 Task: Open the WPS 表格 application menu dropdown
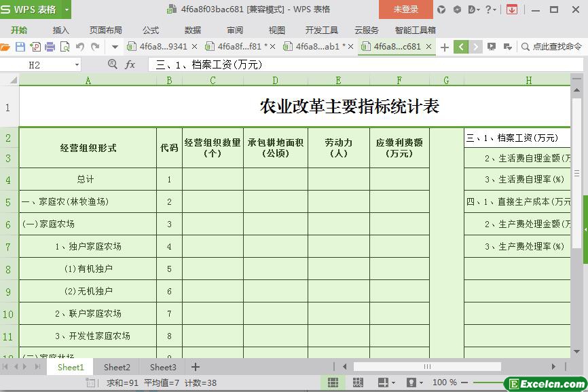(67, 9)
